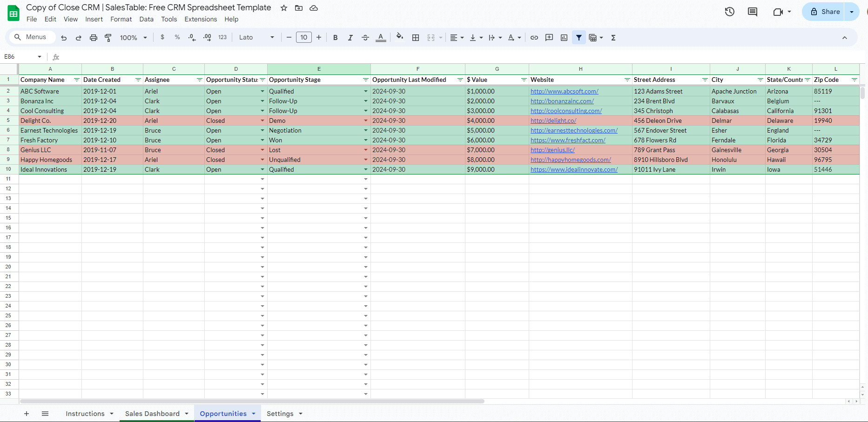Toggle the filter on Opportunity Stage column
The image size is (868, 422).
[366, 80]
